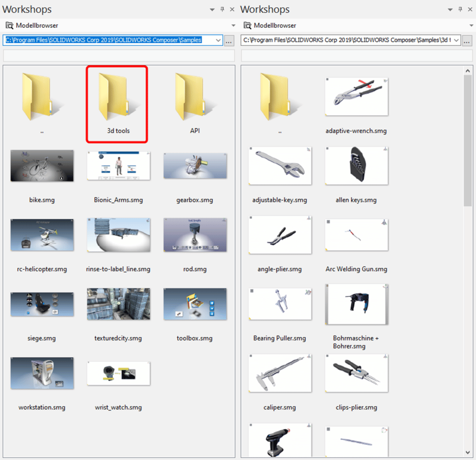The height and width of the screenshot is (460, 476).
Task: Click the browse ellipsis button on the left panel
Action: pyautogui.click(x=229, y=41)
